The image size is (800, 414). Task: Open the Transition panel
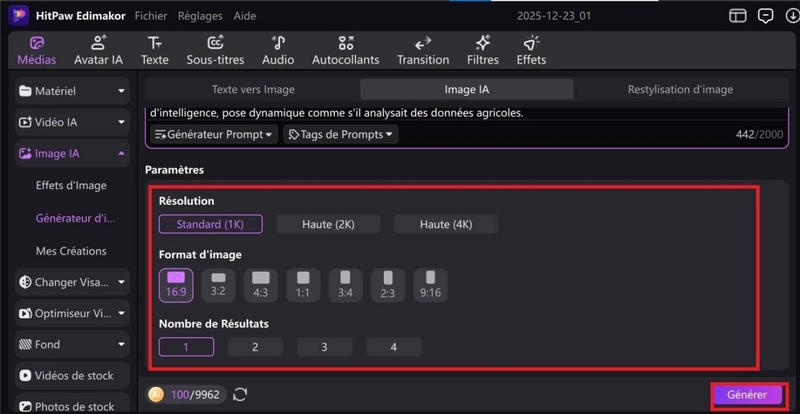(x=422, y=50)
